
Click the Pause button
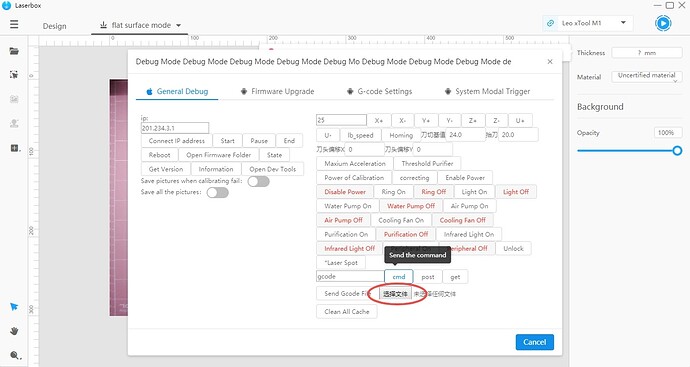(259, 141)
